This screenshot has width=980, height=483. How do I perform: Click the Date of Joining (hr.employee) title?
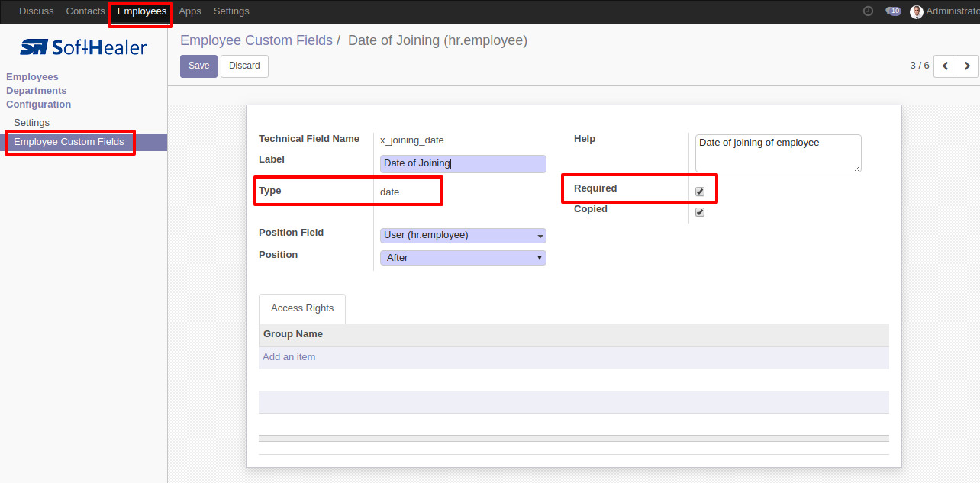(x=437, y=40)
